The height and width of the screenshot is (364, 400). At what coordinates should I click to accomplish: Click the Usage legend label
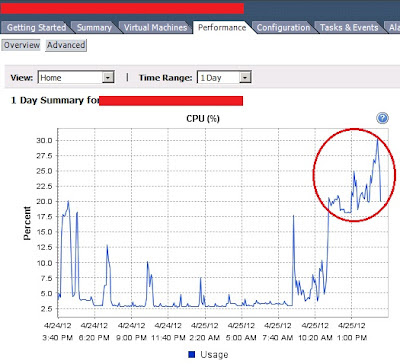[x=214, y=355]
